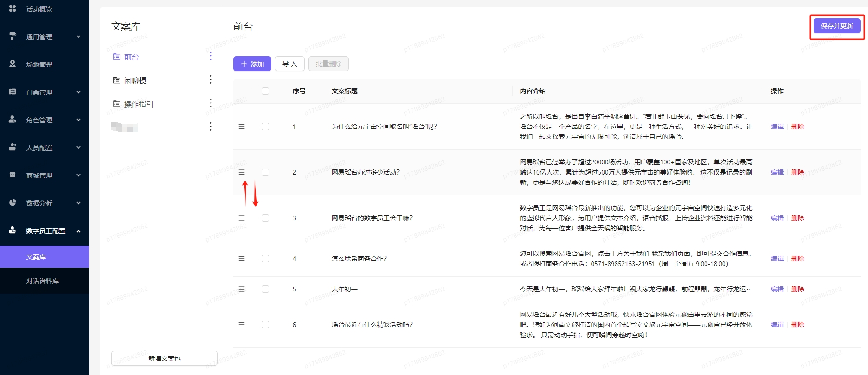Click the 数字员工配置 sidebar icon
Viewport: 868px width, 375px height.
[12, 230]
